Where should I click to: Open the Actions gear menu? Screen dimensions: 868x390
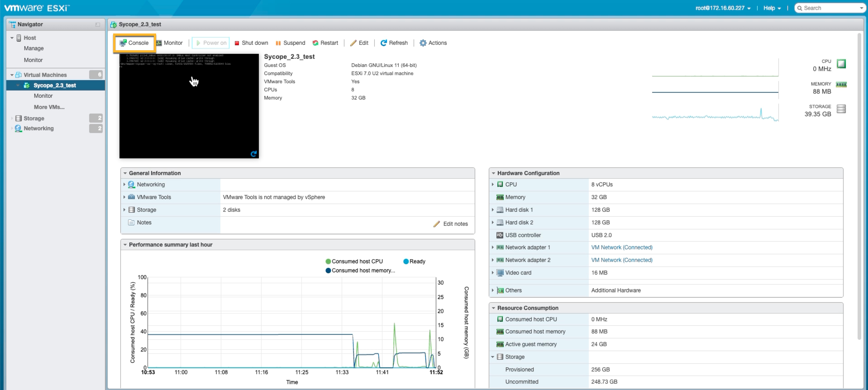point(433,43)
